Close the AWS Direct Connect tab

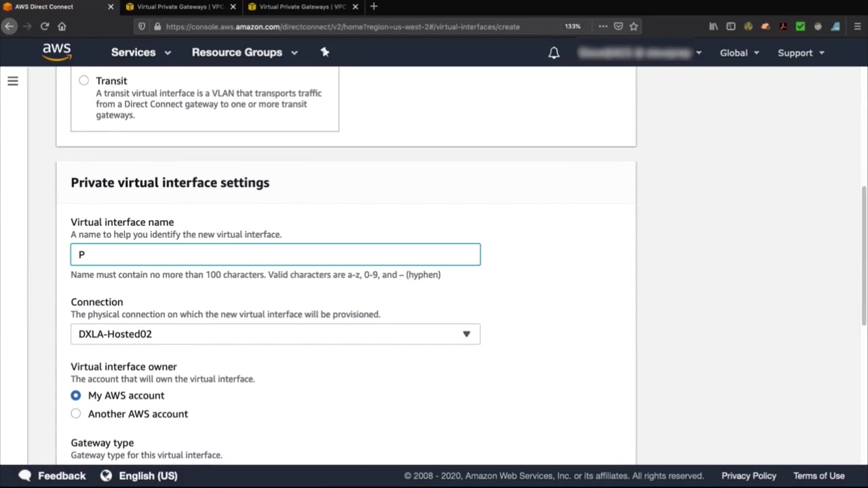pos(111,7)
